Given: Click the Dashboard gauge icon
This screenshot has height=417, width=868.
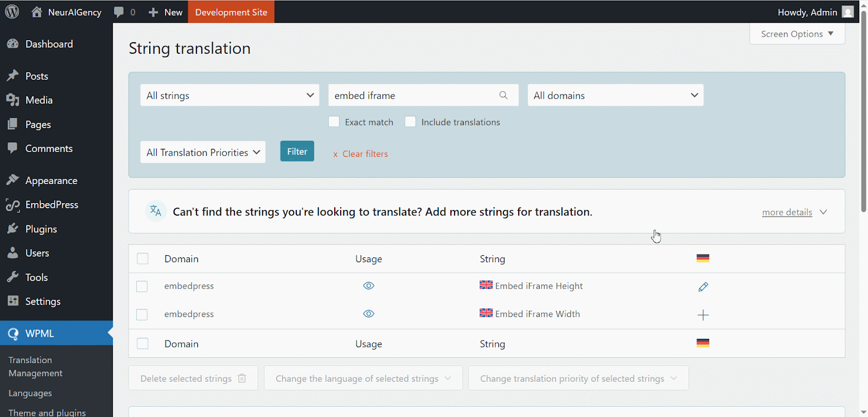Looking at the screenshot, I should click(12, 44).
